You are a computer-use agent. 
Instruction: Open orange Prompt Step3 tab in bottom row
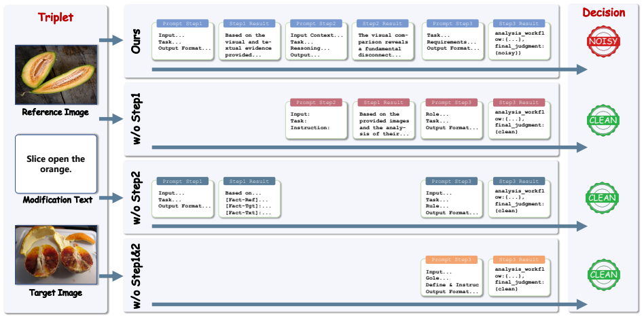[x=451, y=260]
